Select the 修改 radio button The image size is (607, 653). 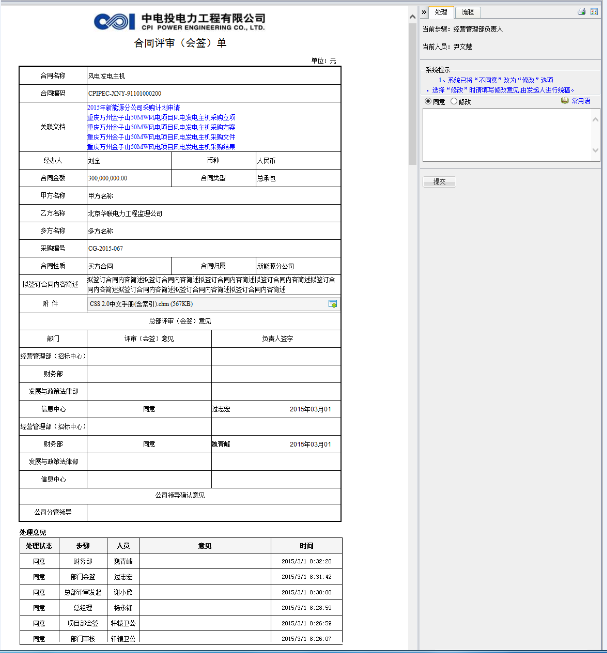(454, 101)
